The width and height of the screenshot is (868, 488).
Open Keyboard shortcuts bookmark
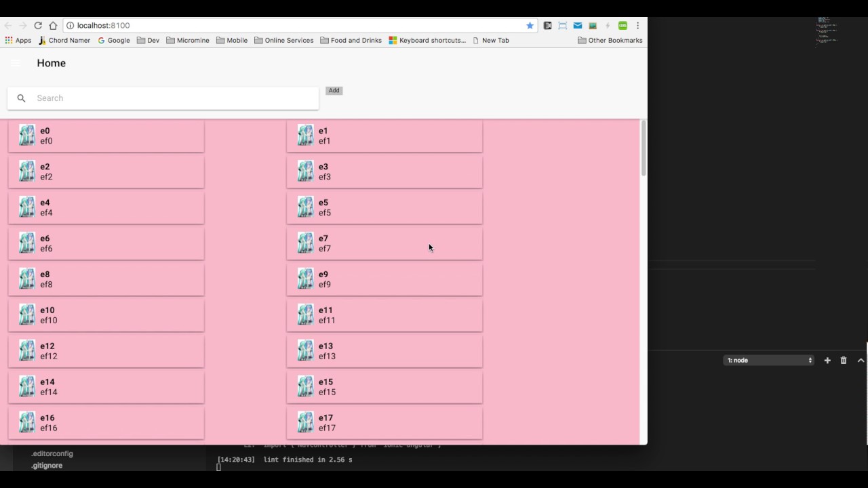click(x=427, y=41)
